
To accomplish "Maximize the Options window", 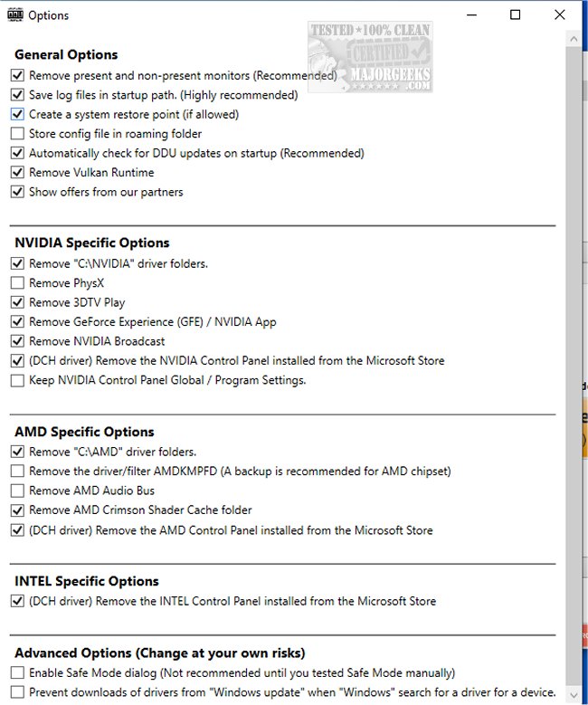I will 515,14.
